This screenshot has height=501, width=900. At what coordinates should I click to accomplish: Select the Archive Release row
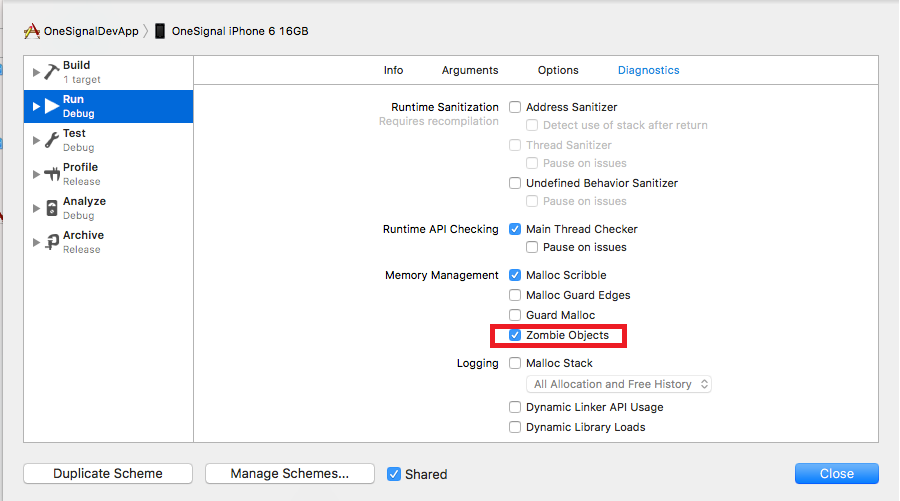tap(108, 242)
